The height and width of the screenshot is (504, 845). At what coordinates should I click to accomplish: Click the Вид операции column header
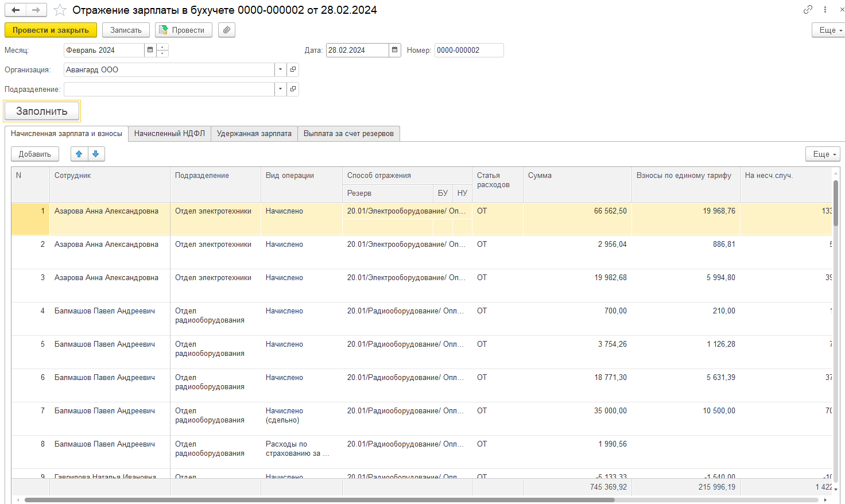coord(301,184)
